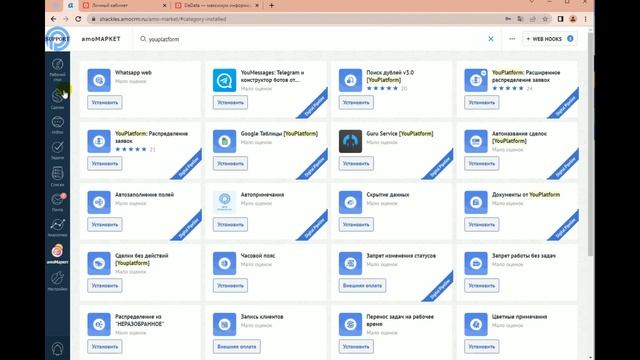Click the Guru Service app icon
The width and height of the screenshot is (640, 360).
click(x=350, y=141)
